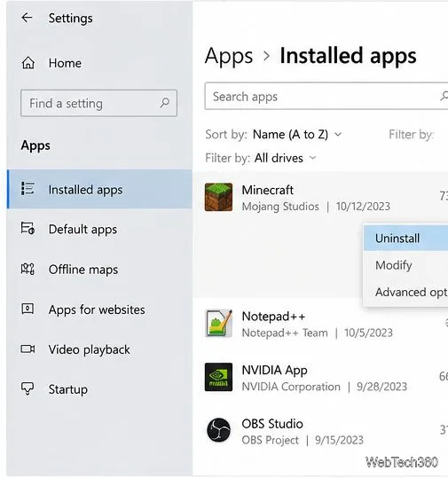Click the Minecraft grass block icon
Viewport: 448px width, 478px height.
pos(218,197)
